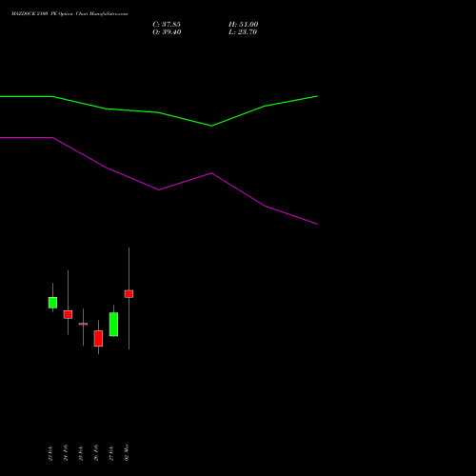Screen dimensions: 476x476
Task: Click the 25 Feb date axis label
Action: tap(81, 453)
